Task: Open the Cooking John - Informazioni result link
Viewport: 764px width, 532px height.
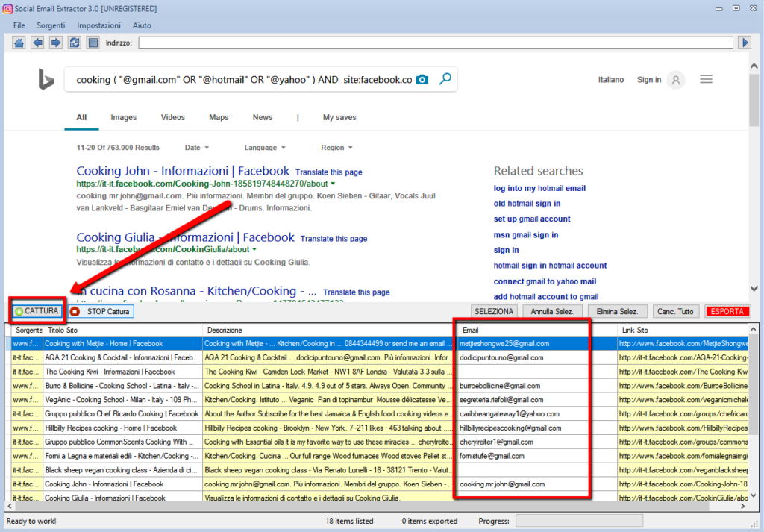Action: [184, 171]
